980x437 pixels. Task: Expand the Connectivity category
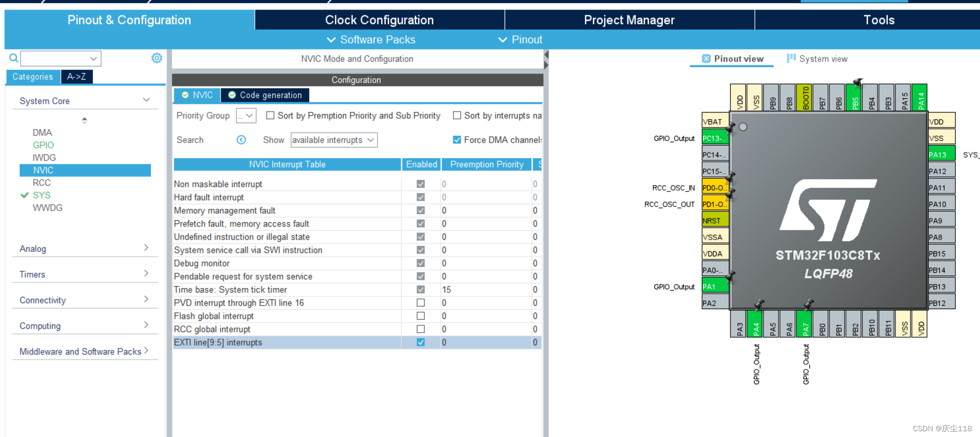146,299
